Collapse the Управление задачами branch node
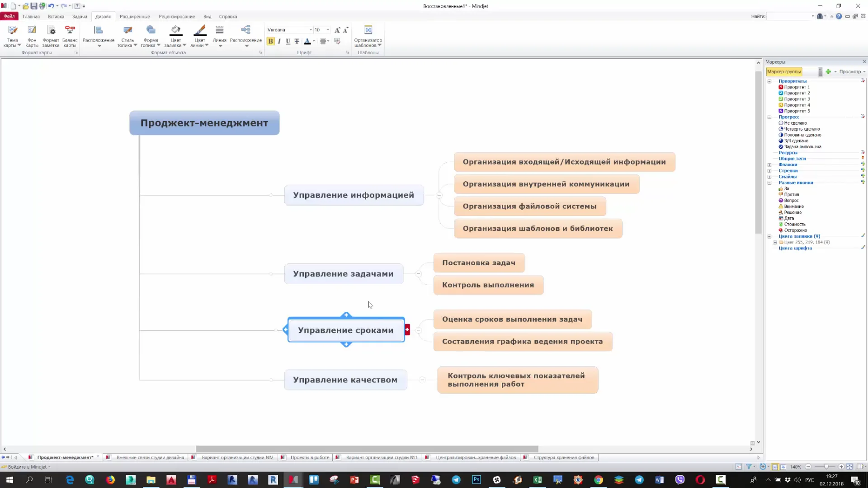 (418, 273)
